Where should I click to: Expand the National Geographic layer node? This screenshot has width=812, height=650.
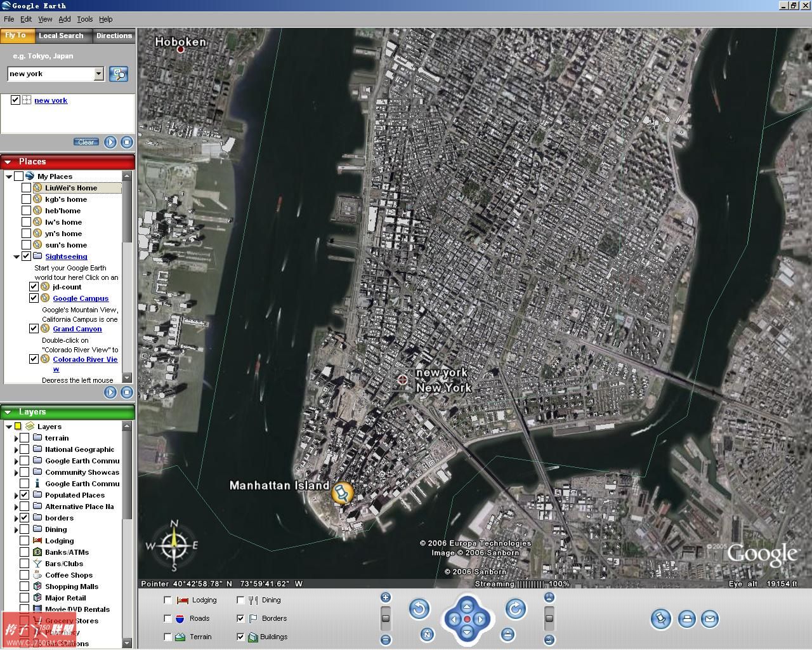(x=16, y=449)
